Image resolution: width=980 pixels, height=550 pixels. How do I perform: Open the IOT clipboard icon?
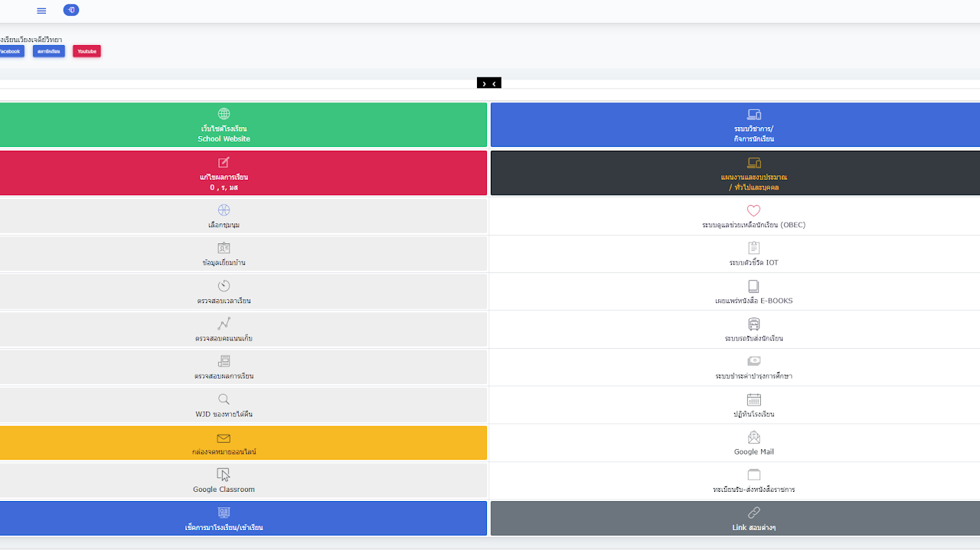tap(753, 248)
